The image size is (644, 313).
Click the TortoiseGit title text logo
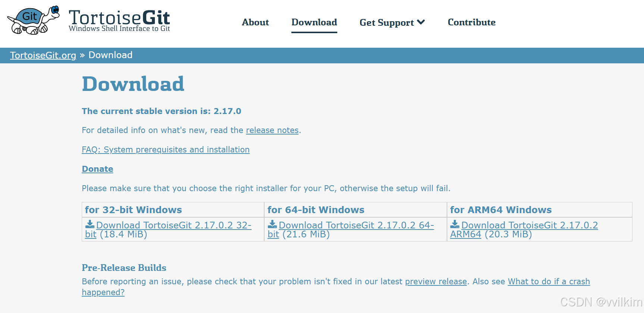pos(119,17)
